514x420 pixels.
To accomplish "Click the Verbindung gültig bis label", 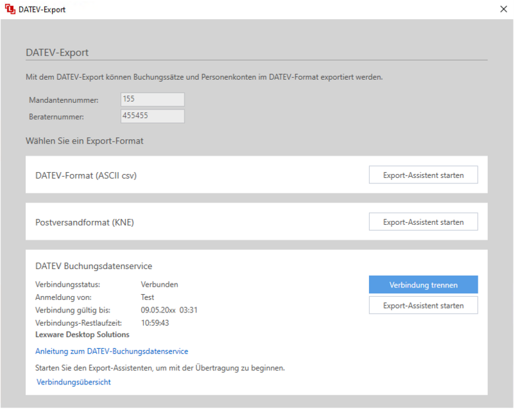I will coord(72,310).
